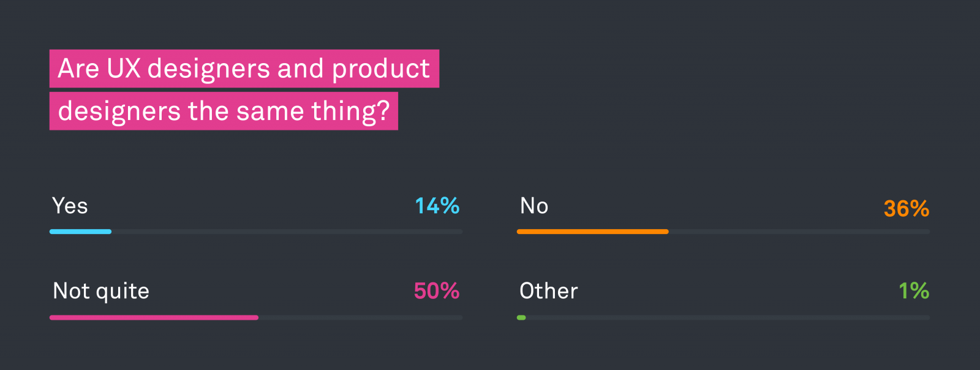
Task: Click the empty part of Other bar
Action: coord(728,317)
